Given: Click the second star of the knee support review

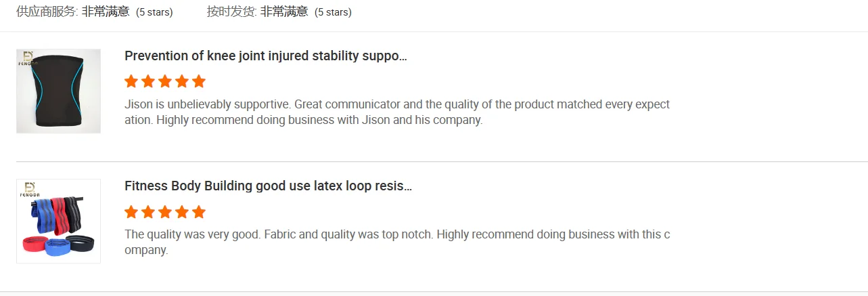Looking at the screenshot, I should (x=148, y=82).
